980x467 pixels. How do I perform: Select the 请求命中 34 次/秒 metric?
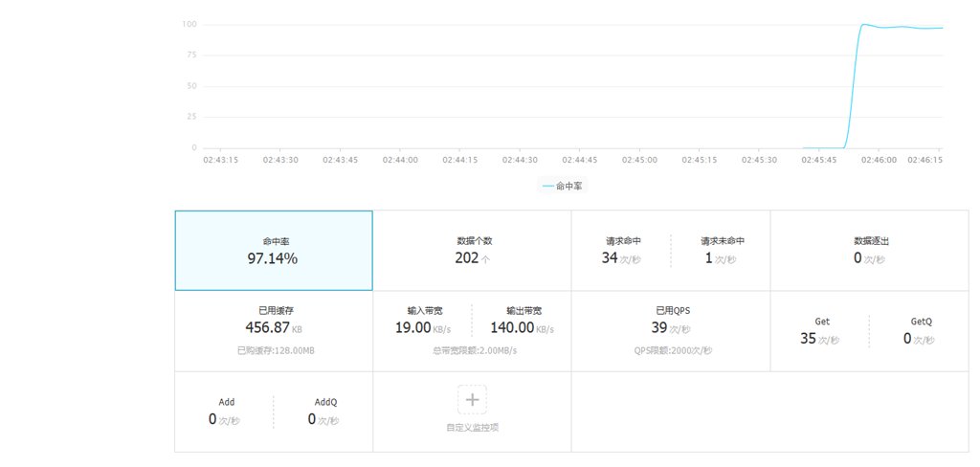623,251
